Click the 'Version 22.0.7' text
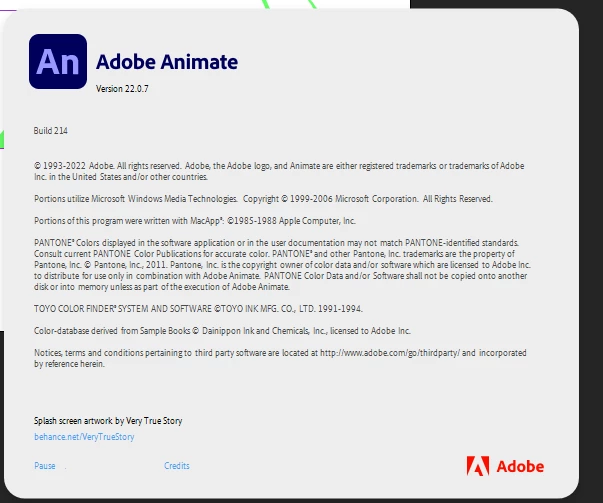The height and width of the screenshot is (503, 603). click(x=122, y=88)
